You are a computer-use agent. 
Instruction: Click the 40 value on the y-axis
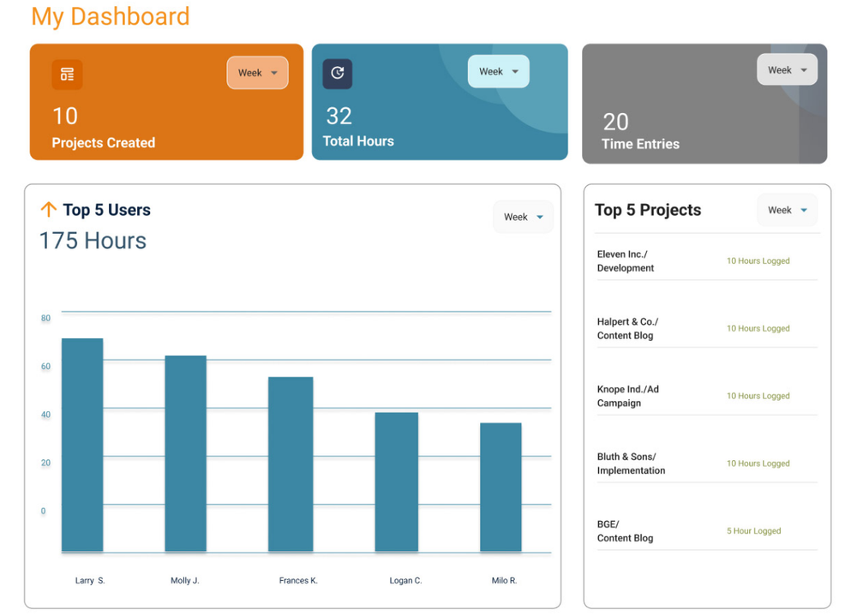(x=46, y=415)
